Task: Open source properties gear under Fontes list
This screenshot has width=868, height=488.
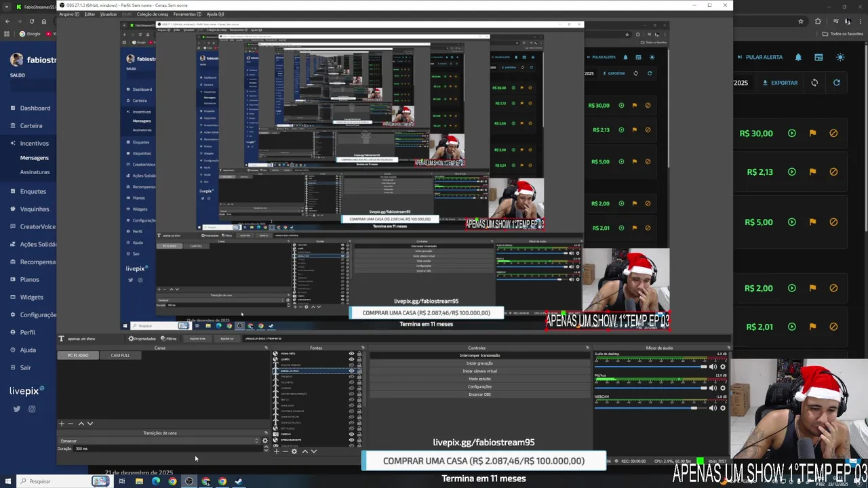Action: click(294, 451)
